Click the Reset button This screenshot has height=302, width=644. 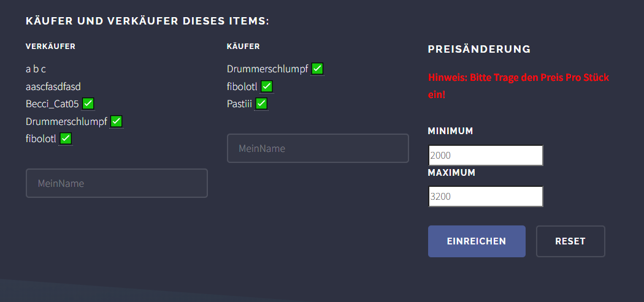click(x=570, y=241)
